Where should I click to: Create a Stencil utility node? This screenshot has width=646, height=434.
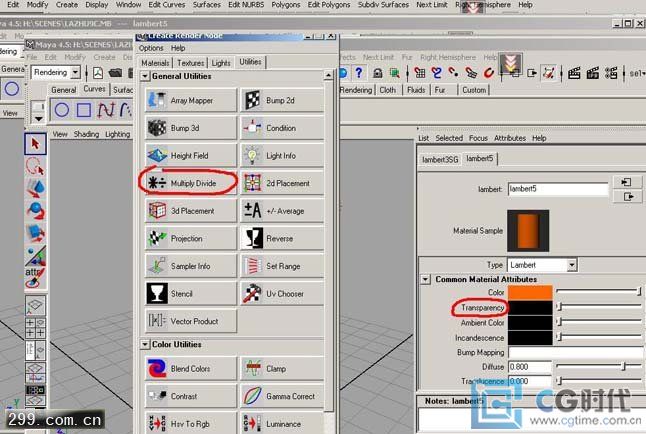click(191, 293)
